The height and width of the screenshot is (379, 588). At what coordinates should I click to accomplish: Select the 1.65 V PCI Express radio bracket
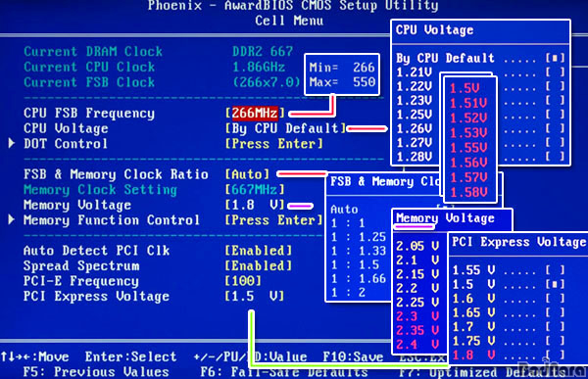(555, 312)
